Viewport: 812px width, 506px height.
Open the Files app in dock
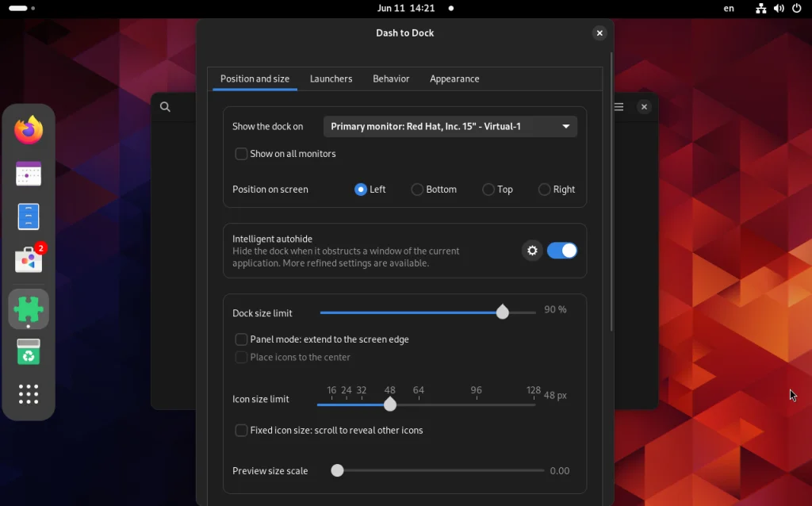point(29,217)
